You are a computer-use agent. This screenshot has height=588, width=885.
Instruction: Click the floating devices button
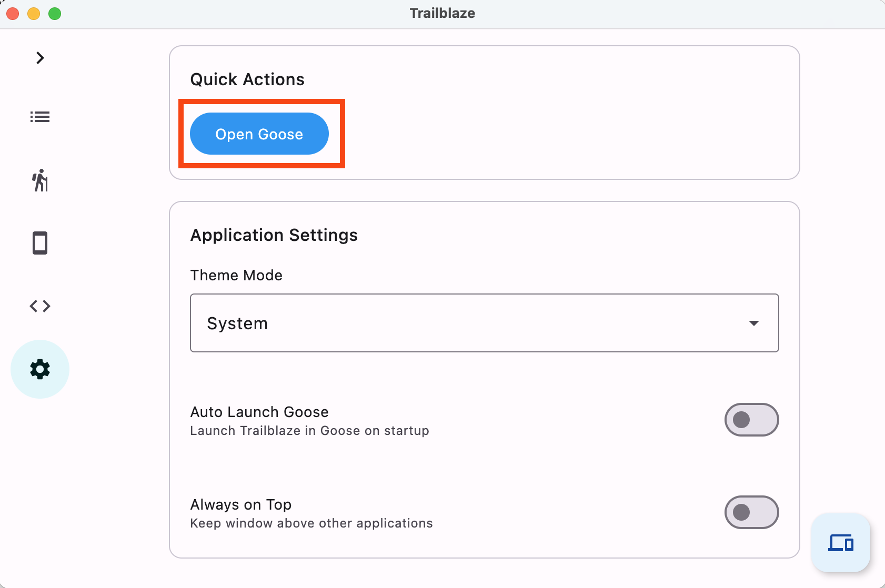840,543
